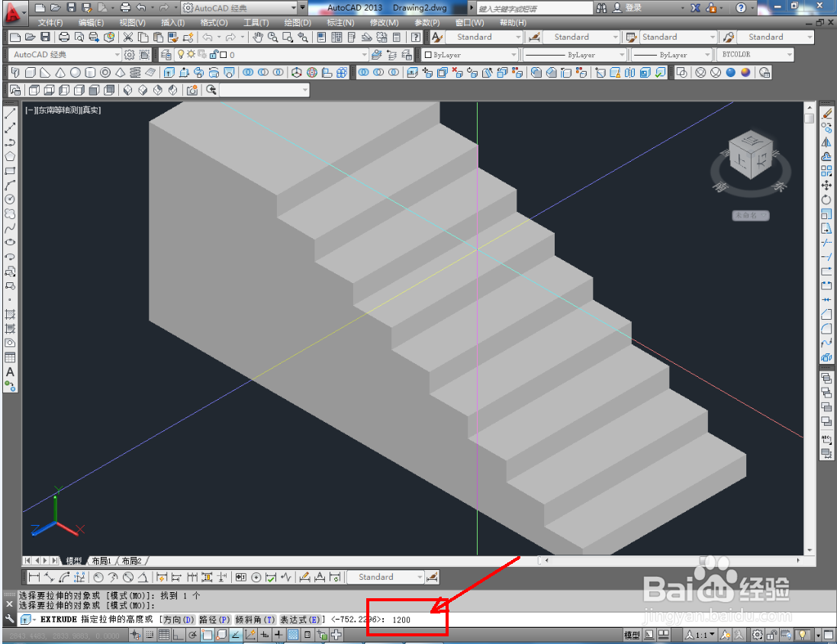Select the Pan hand tool
Image resolution: width=837 pixels, height=644 pixels.
click(x=258, y=37)
